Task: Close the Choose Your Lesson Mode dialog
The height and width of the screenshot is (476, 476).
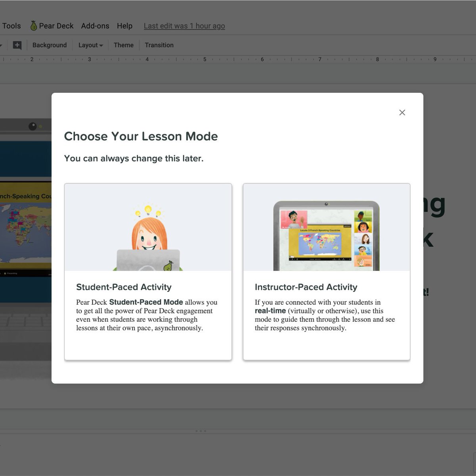Action: 402,113
